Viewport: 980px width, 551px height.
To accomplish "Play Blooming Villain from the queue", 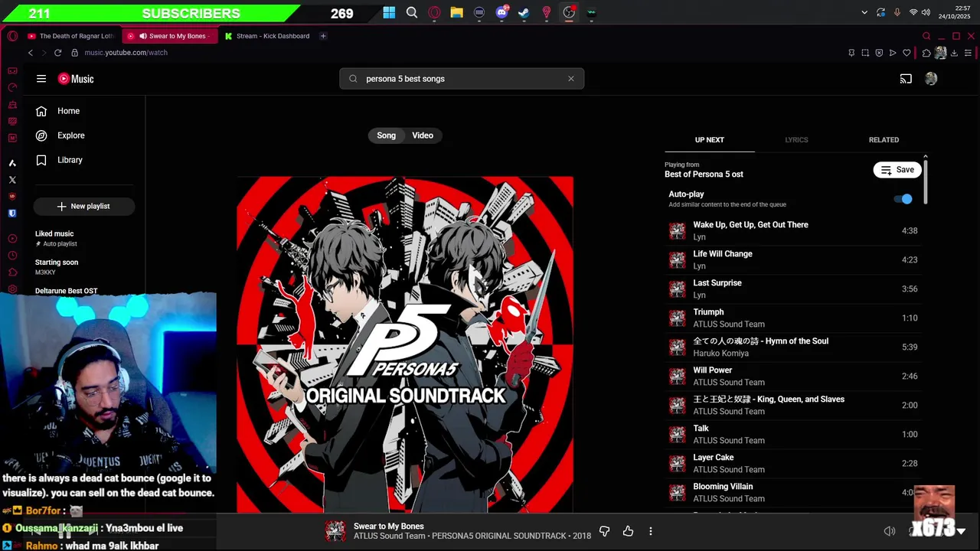I will [793, 492].
